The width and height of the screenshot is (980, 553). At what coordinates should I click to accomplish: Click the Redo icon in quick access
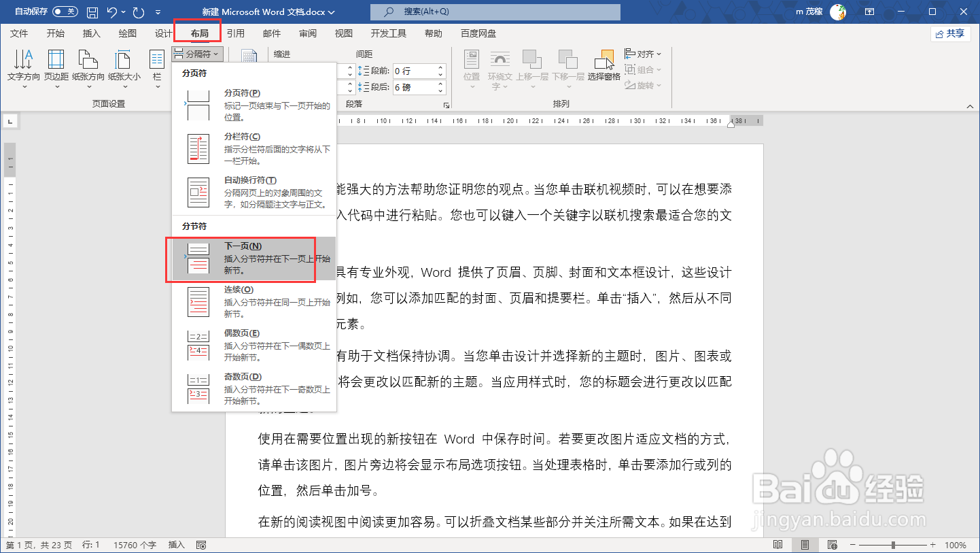point(139,12)
